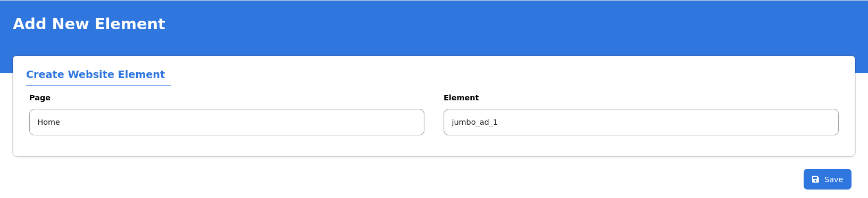Screen dimensions: 868x198
Task: Click the "Home" text inside Page field
Action: tap(48, 122)
